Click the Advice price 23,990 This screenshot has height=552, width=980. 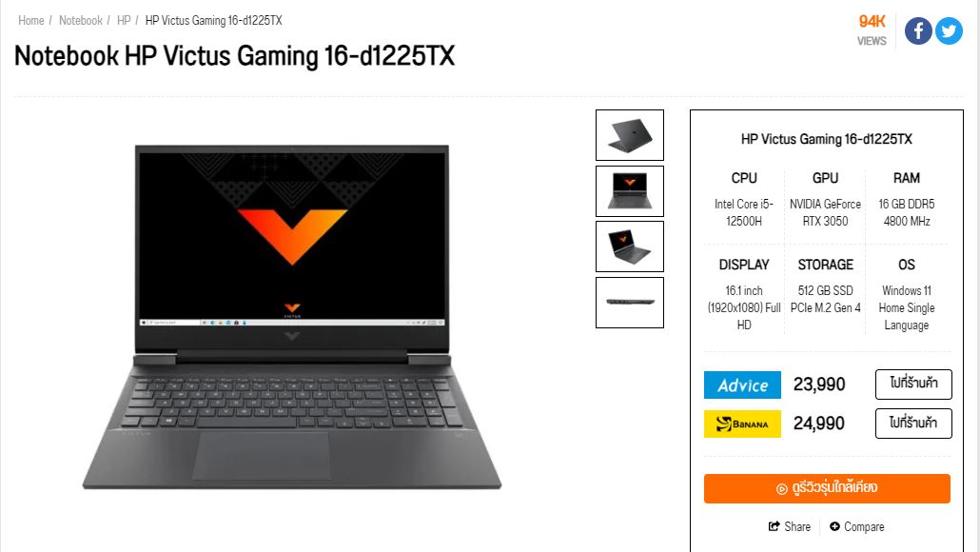[x=819, y=384]
